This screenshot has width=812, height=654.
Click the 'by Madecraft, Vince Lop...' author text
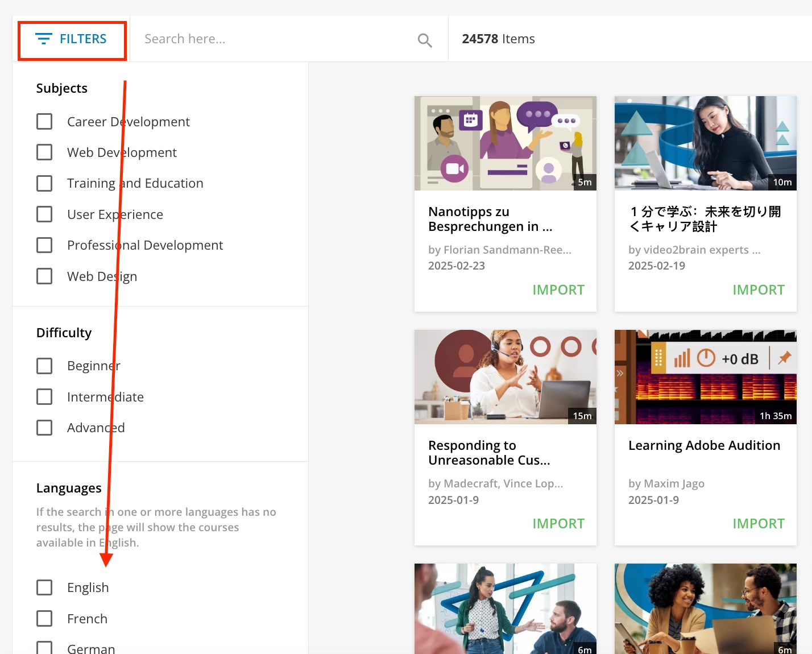tap(496, 484)
